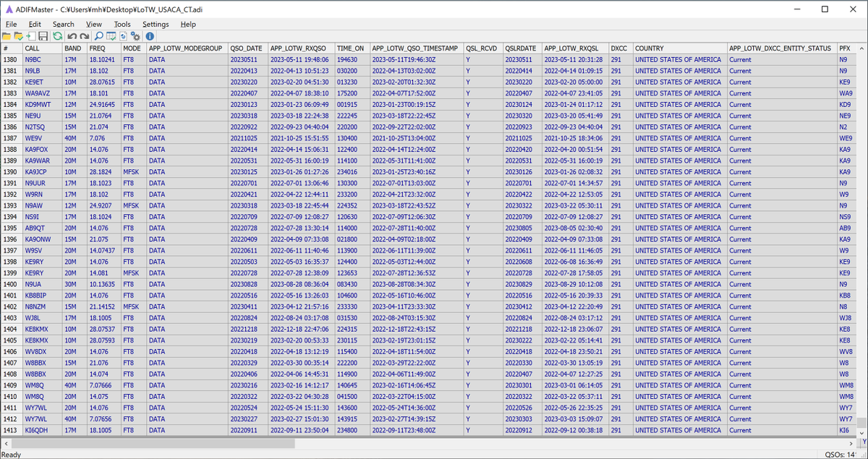Click prefix WE9 cell

pyautogui.click(x=847, y=138)
